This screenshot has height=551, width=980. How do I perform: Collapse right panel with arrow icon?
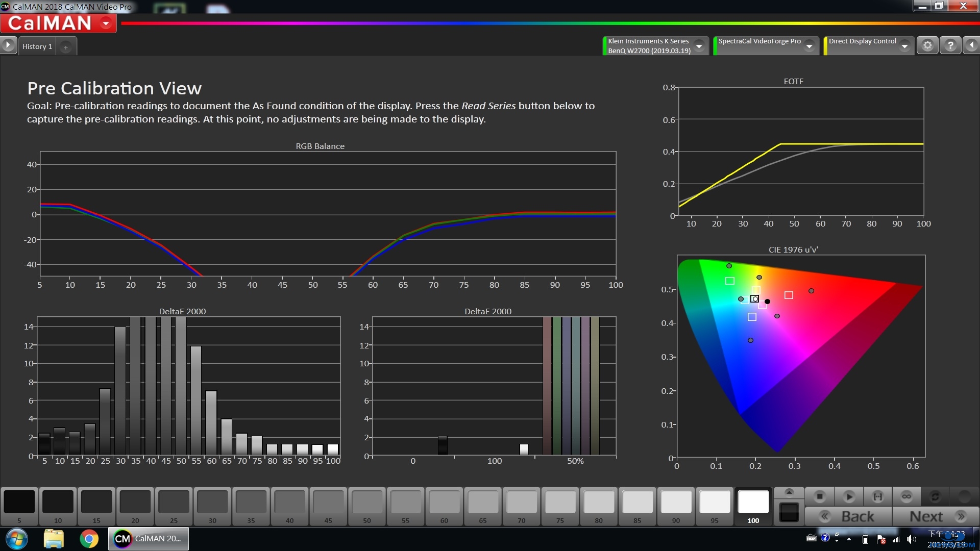pyautogui.click(x=971, y=45)
